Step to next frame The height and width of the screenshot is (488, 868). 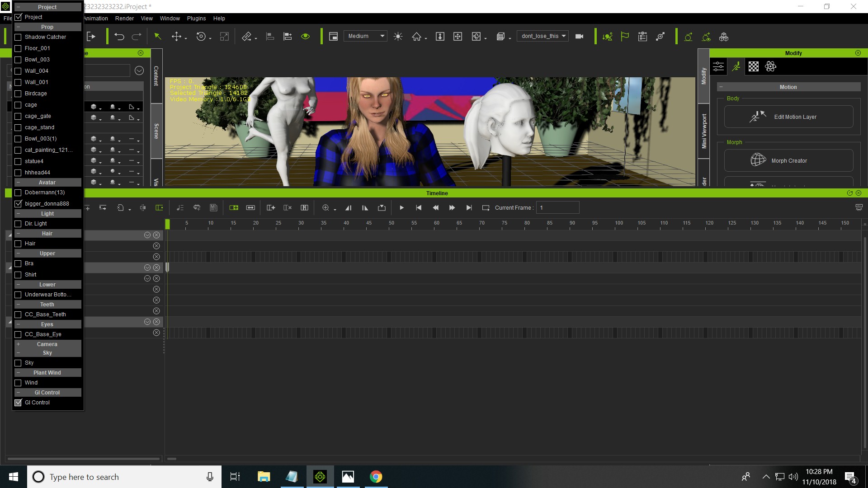[452, 208]
